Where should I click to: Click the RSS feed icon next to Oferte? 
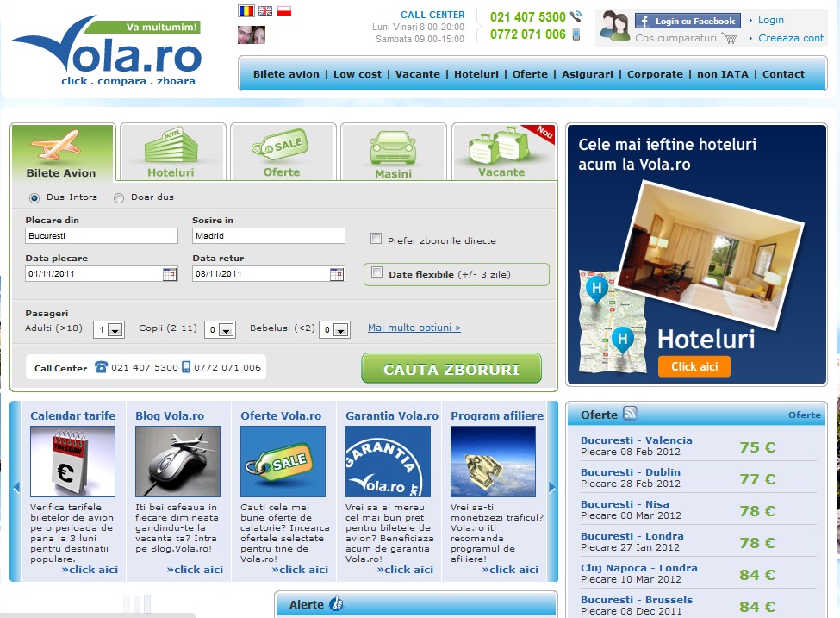(630, 414)
